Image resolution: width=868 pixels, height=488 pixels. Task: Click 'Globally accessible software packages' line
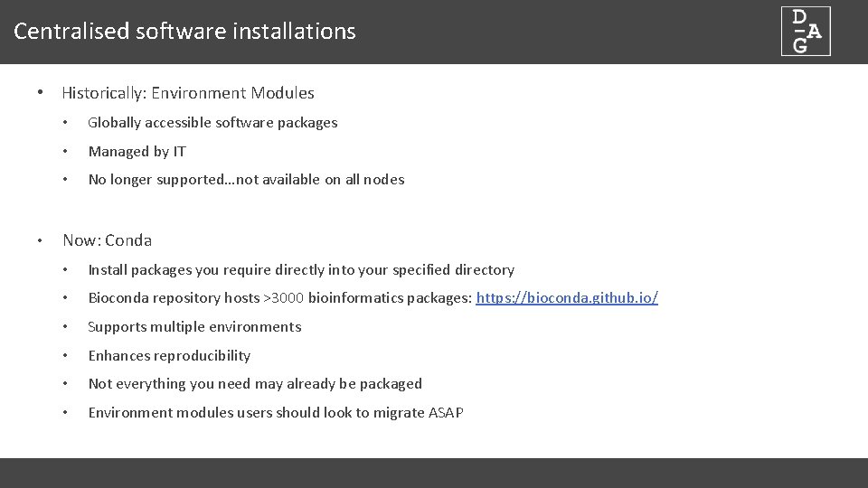(x=212, y=122)
